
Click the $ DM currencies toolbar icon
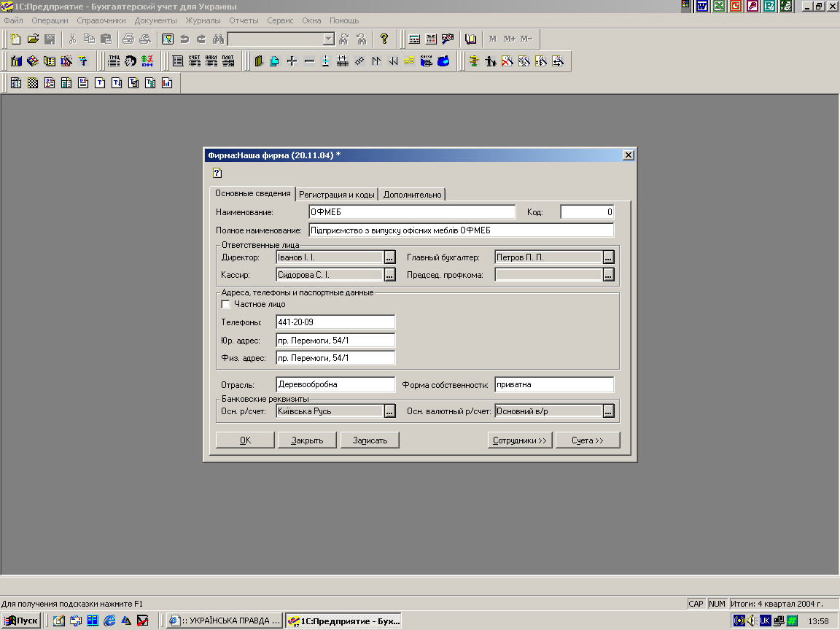[x=147, y=61]
